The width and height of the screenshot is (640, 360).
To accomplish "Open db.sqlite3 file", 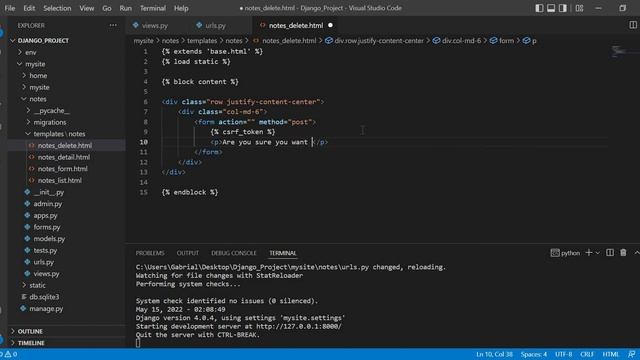I will click(x=67, y=297).
